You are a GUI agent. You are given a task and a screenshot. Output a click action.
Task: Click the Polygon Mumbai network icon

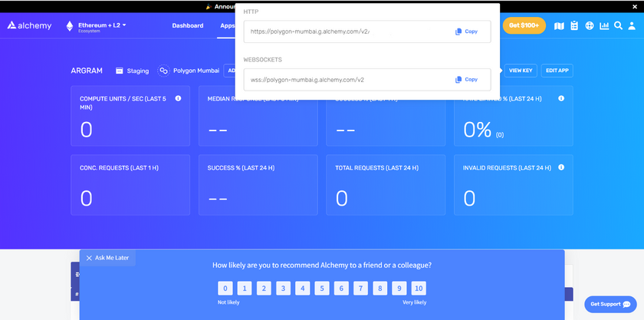164,71
